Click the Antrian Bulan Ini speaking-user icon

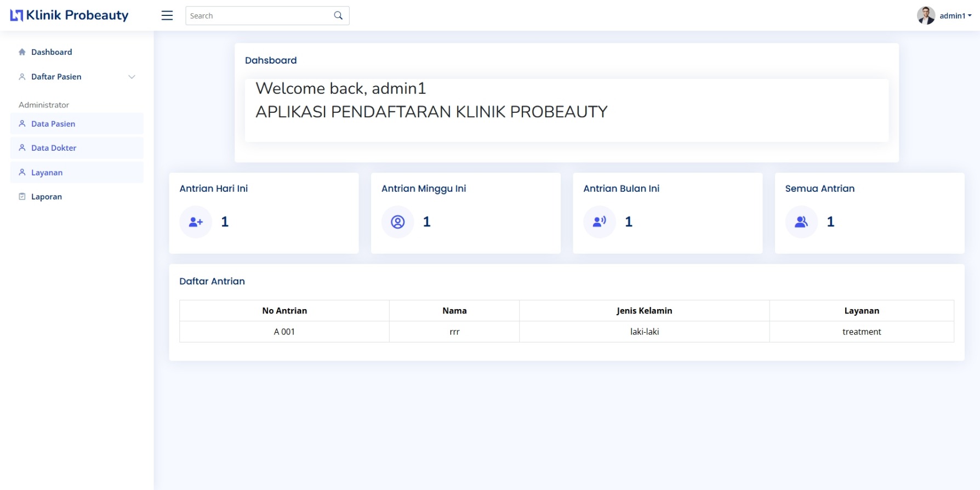coord(599,222)
